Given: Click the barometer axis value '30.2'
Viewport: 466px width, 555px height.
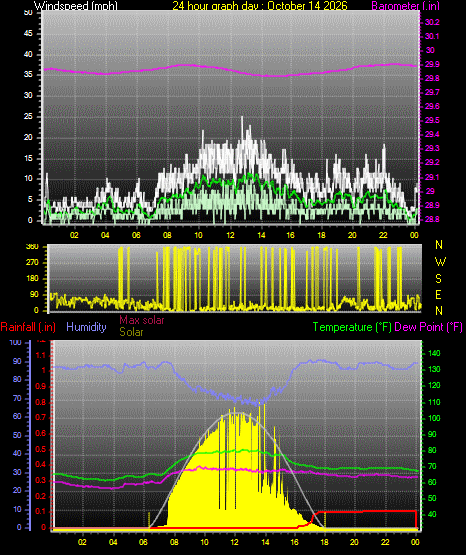Looking at the screenshot, I should (432, 22).
